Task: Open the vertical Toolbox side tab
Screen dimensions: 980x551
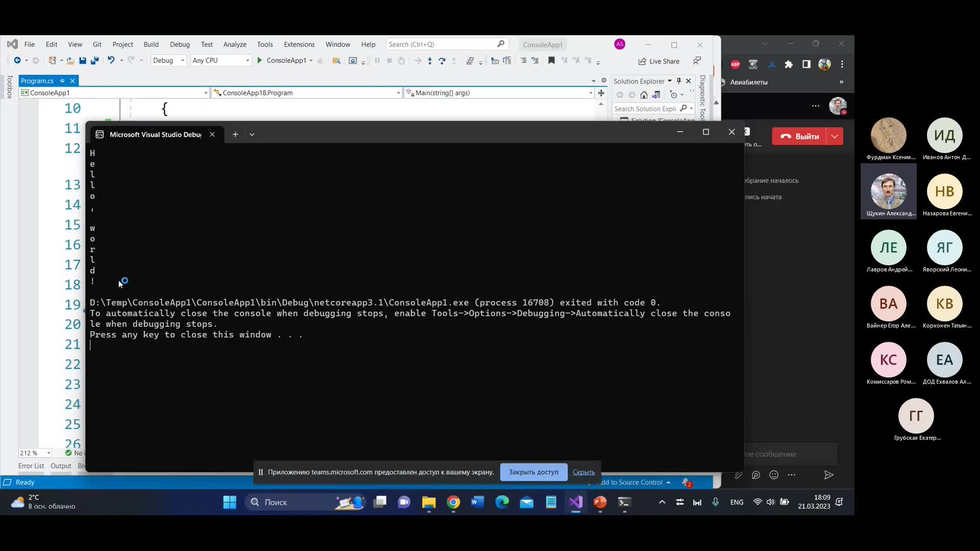Action: [x=9, y=87]
